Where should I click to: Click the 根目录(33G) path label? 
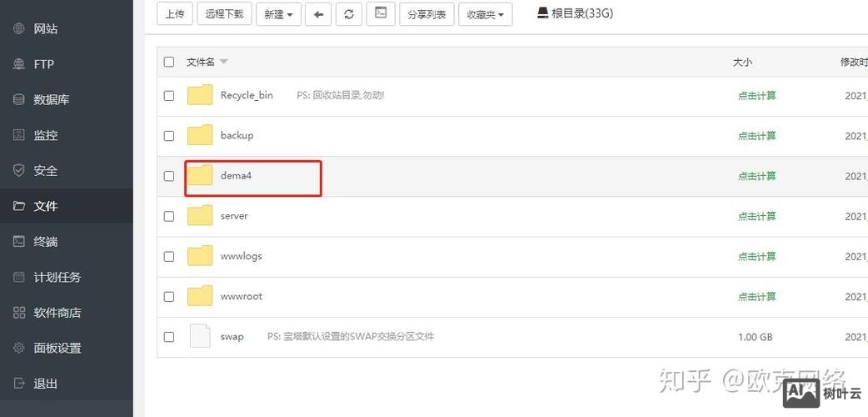(x=582, y=13)
